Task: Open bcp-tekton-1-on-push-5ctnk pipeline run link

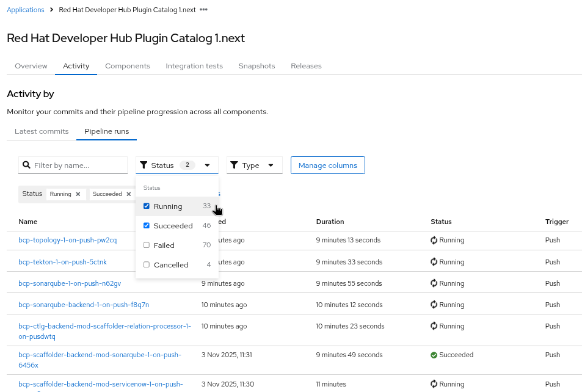Action: click(62, 262)
